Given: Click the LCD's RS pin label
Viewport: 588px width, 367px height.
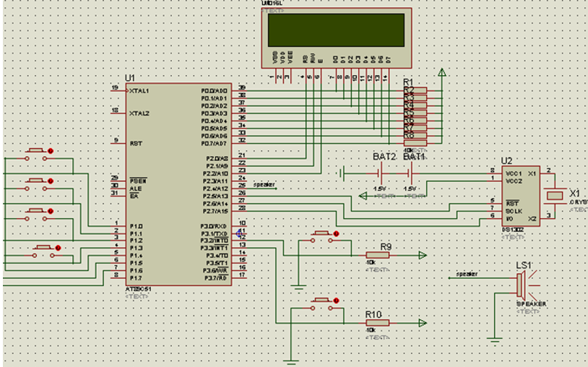Looking at the screenshot, I should (x=306, y=59).
